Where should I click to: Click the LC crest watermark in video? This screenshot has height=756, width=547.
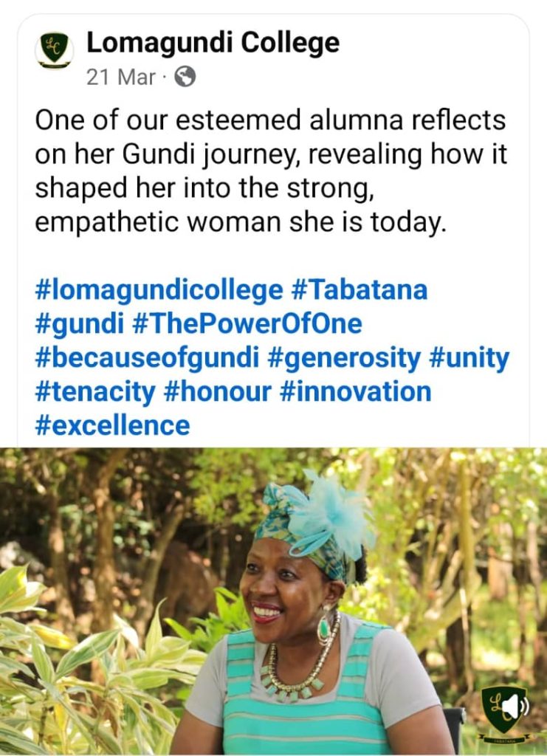[504, 715]
